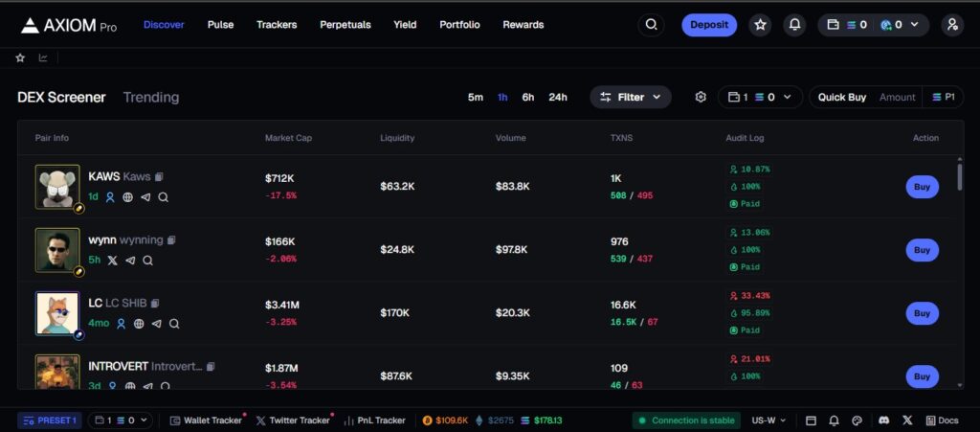Open the wynn X (Twitter) icon

pos(113,261)
